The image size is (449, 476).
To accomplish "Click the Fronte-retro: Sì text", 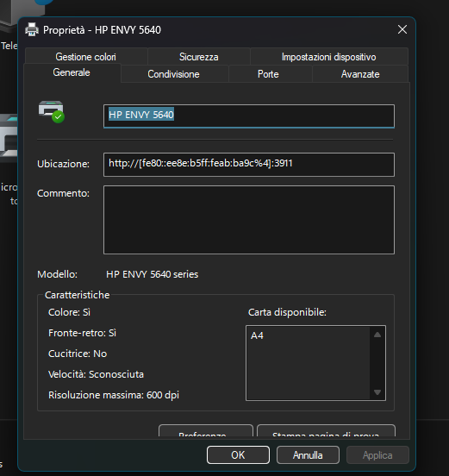I will click(x=82, y=333).
